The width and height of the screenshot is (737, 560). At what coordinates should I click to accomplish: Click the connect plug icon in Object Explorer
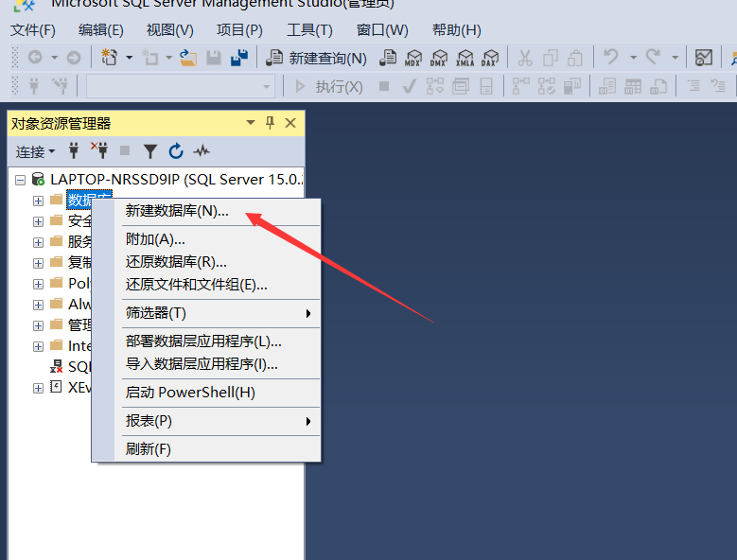pos(74,150)
